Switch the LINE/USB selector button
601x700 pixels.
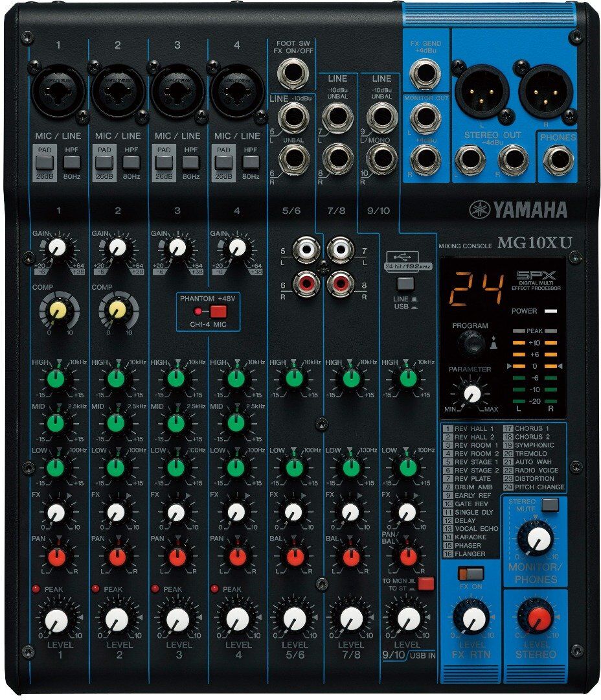point(405,283)
